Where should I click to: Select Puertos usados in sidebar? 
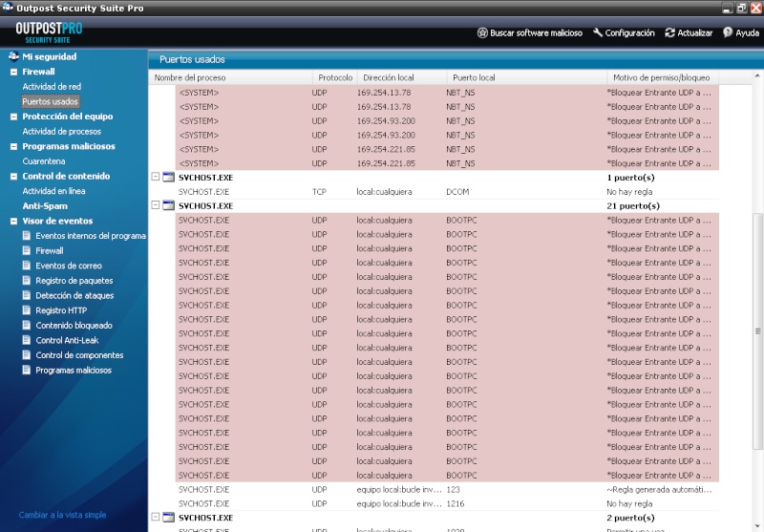click(51, 101)
